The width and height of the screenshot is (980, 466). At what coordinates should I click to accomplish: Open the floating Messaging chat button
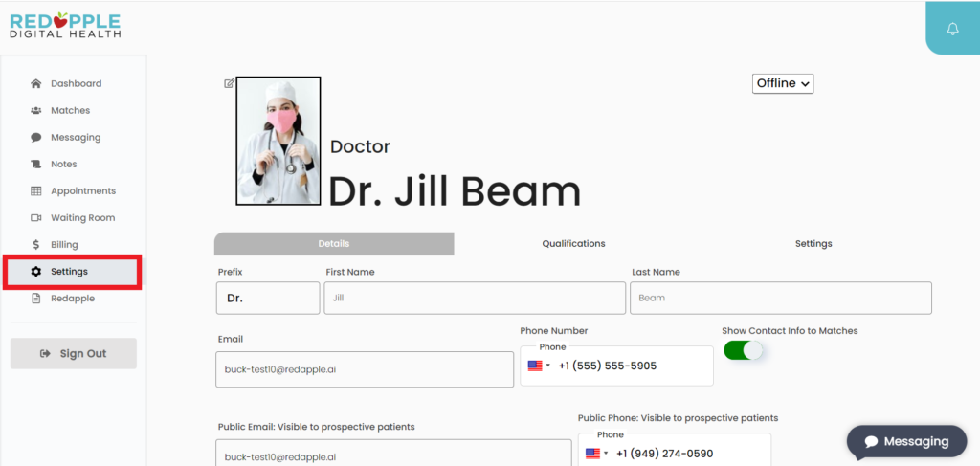(x=907, y=442)
